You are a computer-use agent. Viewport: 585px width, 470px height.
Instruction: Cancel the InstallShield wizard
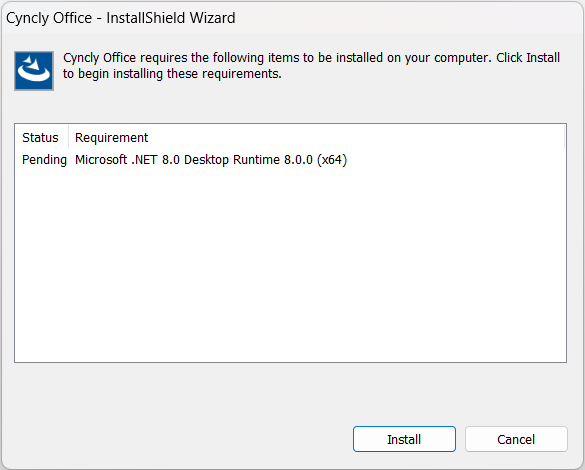click(x=516, y=439)
